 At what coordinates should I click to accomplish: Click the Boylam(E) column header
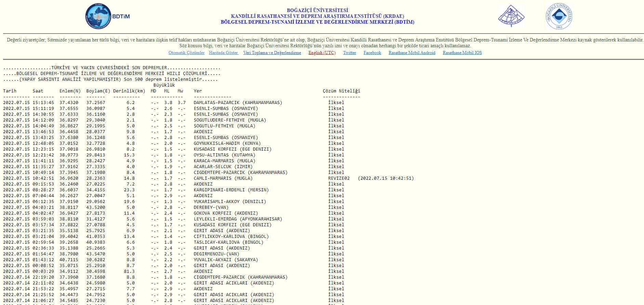coord(98,91)
